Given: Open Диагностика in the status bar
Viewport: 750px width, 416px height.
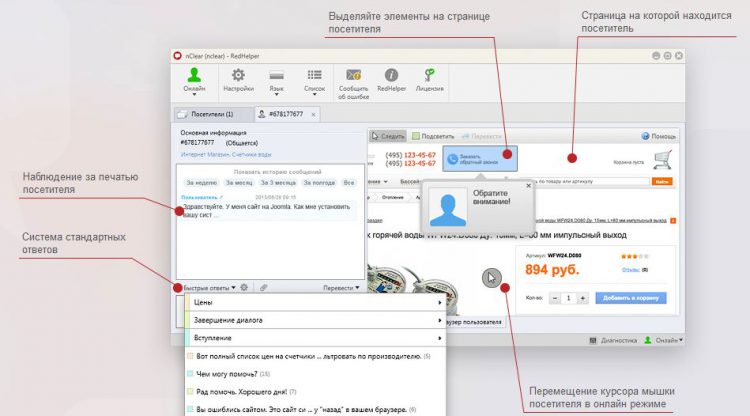Looking at the screenshot, I should 614,340.
